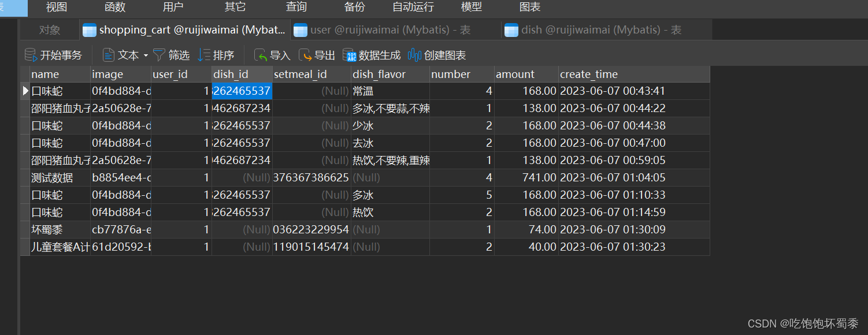Open the 文本 view dropdown arrow
Viewport: 868px width, 335px height.
(145, 55)
